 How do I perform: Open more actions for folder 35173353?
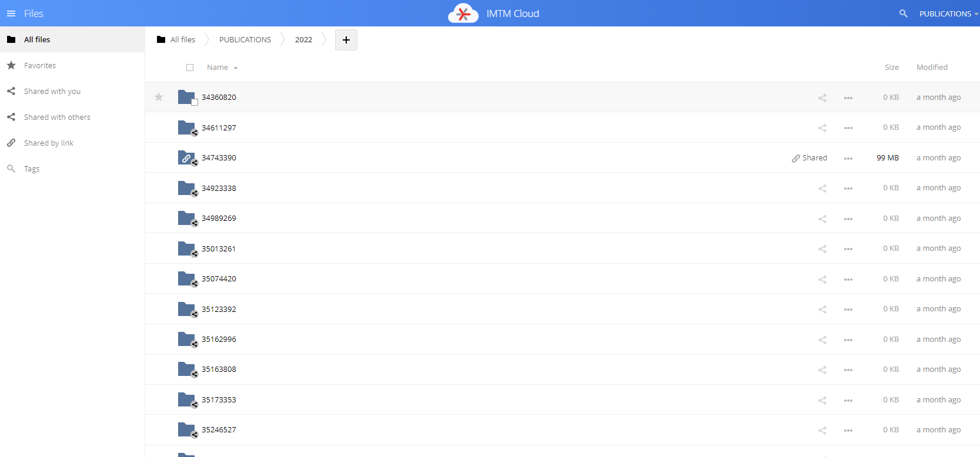848,401
